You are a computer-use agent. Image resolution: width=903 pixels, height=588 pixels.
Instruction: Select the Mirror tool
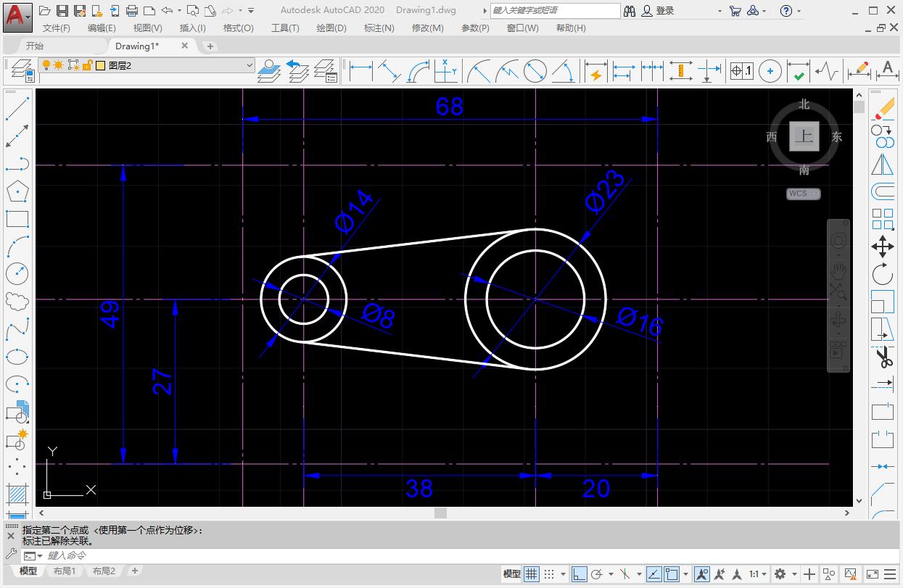[x=883, y=165]
